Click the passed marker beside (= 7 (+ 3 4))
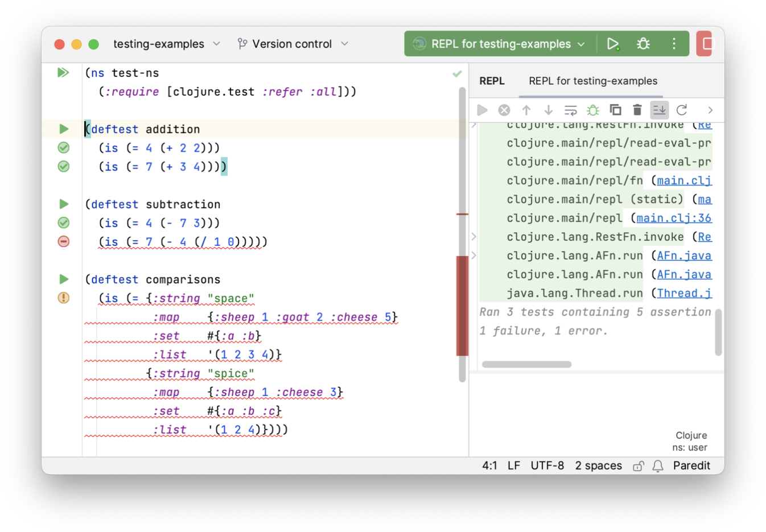 pyautogui.click(x=64, y=167)
